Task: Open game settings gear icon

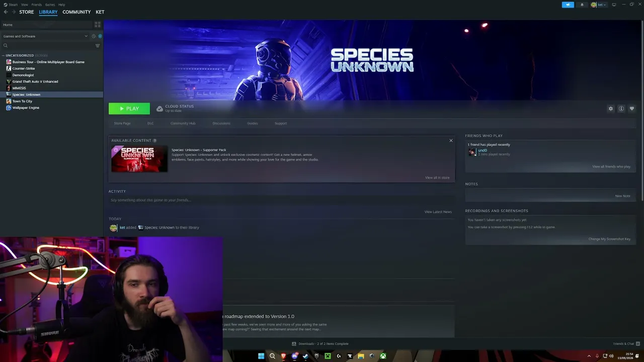Action: [x=611, y=109]
